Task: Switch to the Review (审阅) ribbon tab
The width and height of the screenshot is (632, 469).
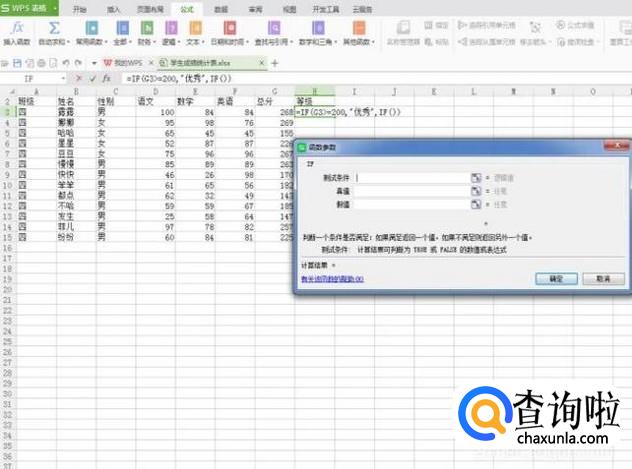Action: 256,9
